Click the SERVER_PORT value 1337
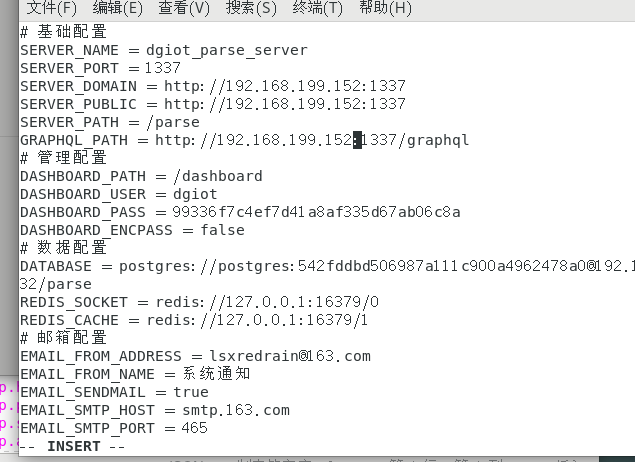Viewport: 635px width, 462px height. 162,68
